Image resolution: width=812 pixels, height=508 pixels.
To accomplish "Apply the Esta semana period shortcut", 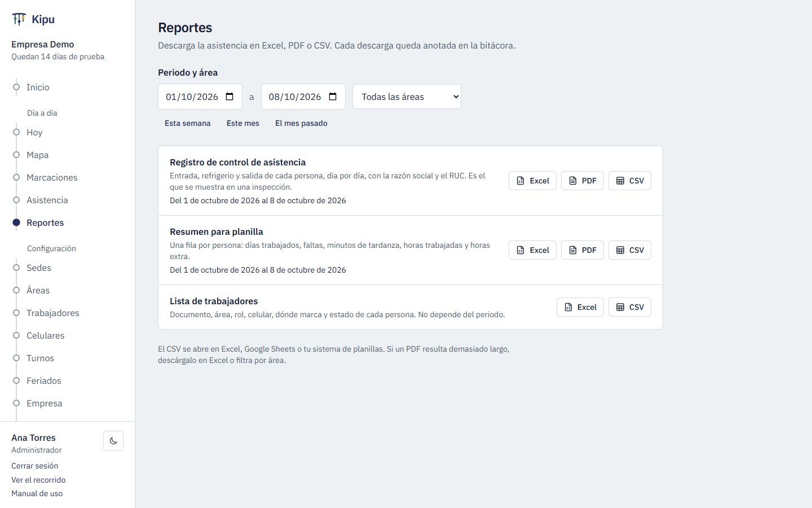I will coord(188,123).
